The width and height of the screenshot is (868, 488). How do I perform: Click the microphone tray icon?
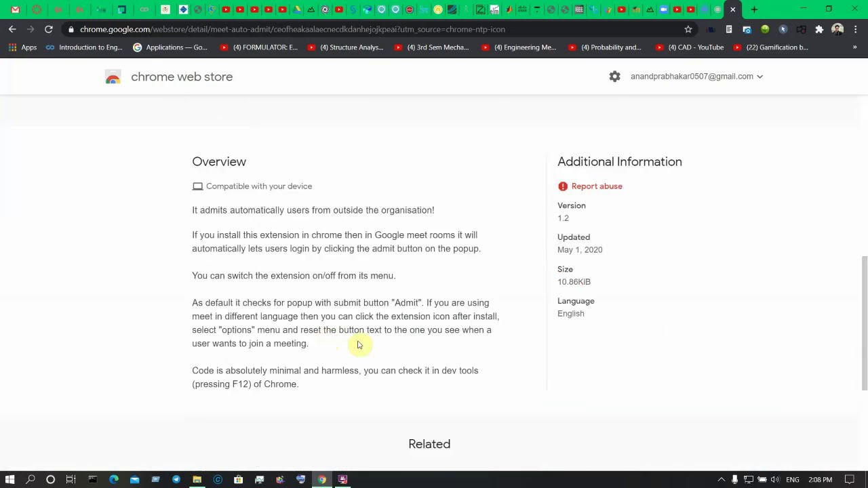pos(734,479)
